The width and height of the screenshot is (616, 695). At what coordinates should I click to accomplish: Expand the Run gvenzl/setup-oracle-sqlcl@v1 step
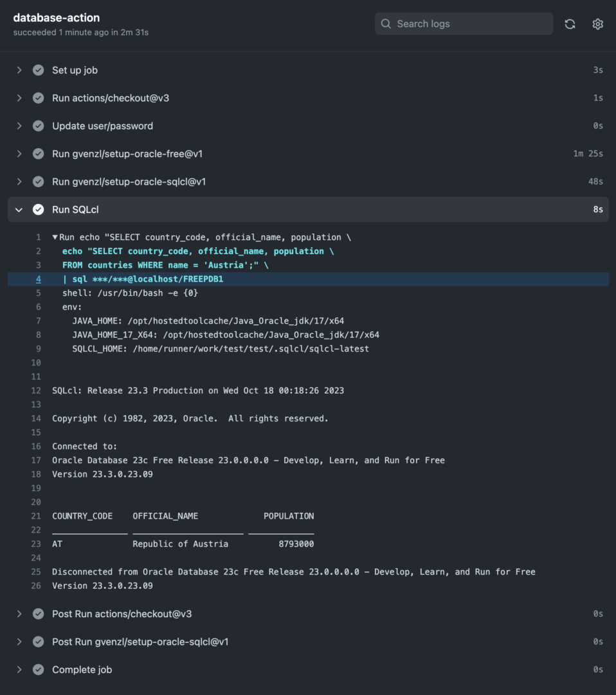[x=19, y=181]
